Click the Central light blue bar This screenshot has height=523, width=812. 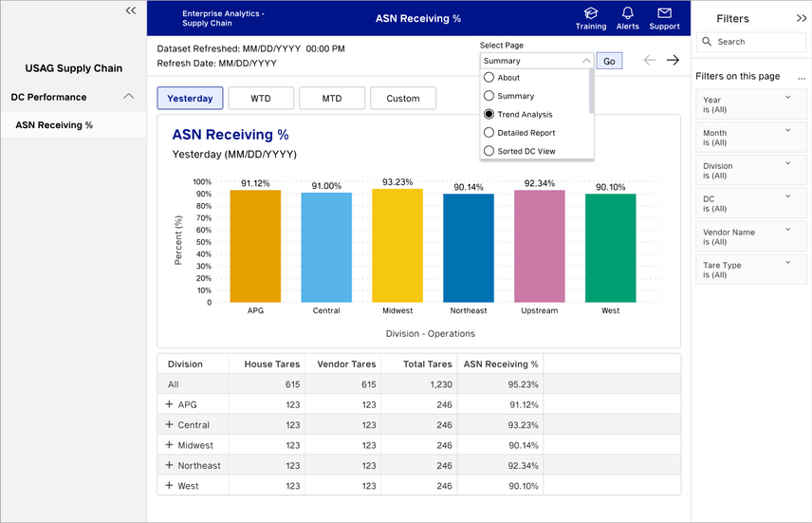326,247
